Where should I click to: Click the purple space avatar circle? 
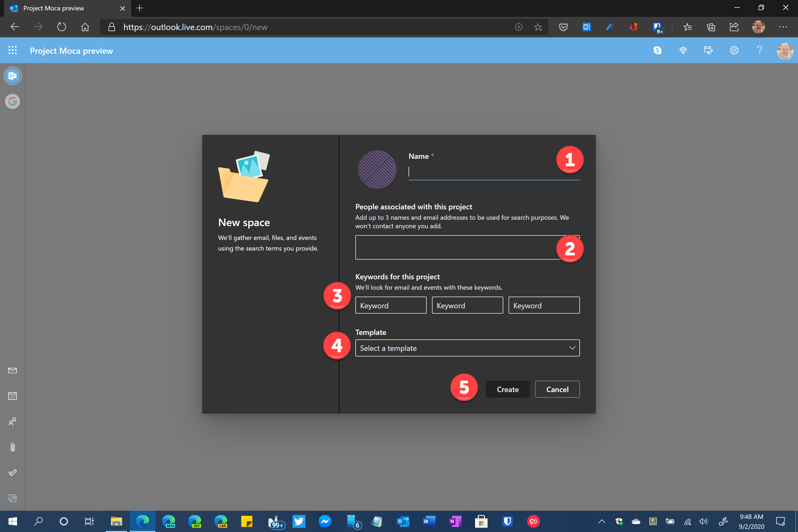377,170
